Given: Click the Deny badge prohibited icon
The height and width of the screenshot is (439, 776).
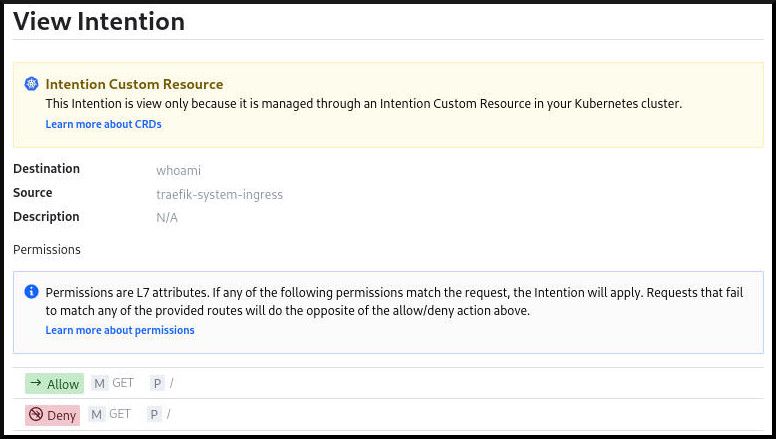Looking at the screenshot, I should click(36, 415).
